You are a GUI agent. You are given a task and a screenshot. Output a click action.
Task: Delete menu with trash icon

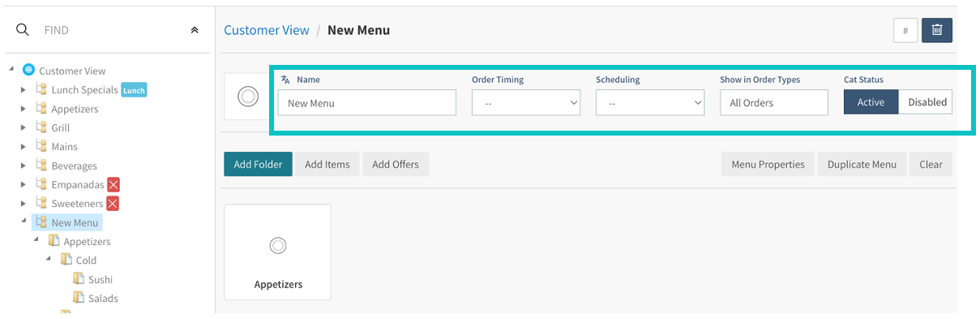click(937, 30)
